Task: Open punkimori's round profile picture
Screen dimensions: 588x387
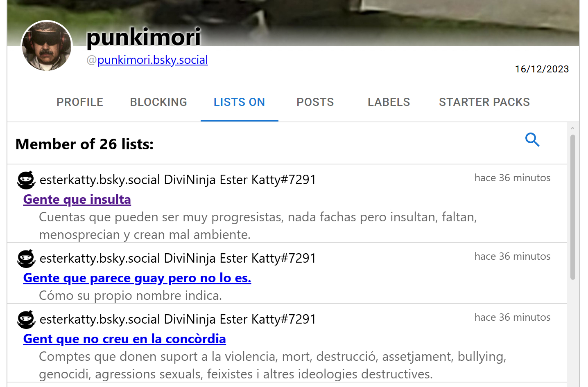Action: click(47, 46)
